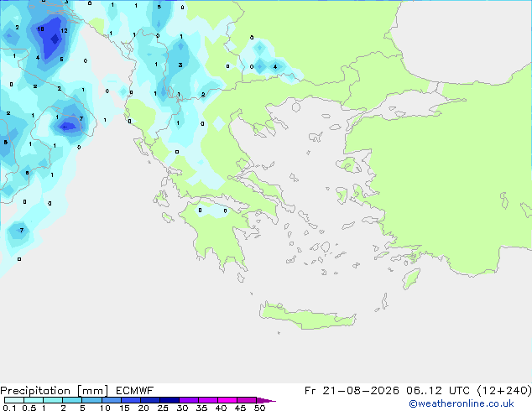532x411 pixels.
Task: Click the '(12+240)' forecast step text
Action: (x=504, y=391)
